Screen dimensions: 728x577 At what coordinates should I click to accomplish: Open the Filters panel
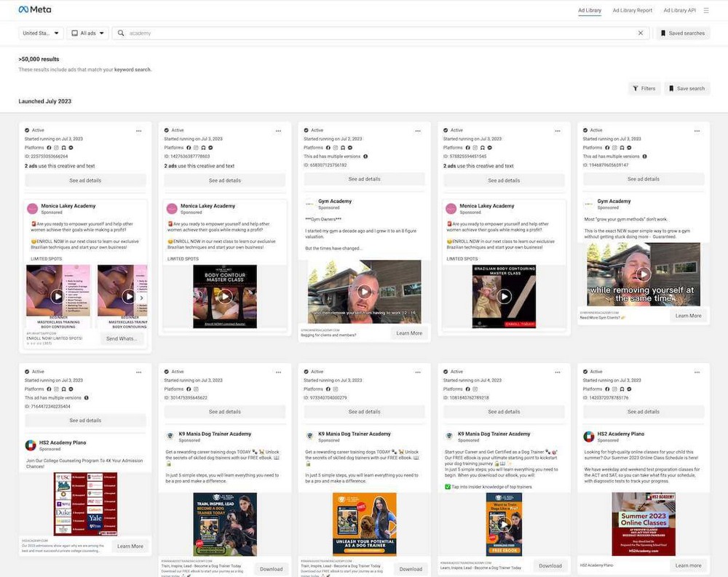tap(644, 88)
